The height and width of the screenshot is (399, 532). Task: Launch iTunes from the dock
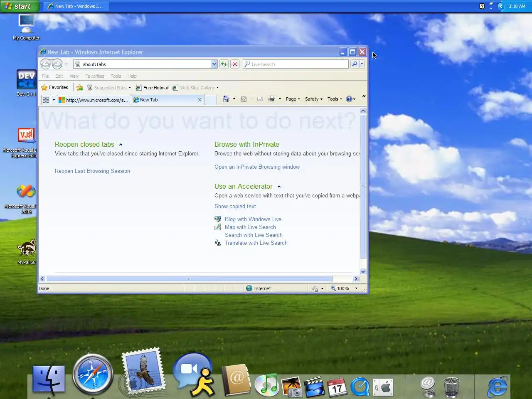[267, 384]
